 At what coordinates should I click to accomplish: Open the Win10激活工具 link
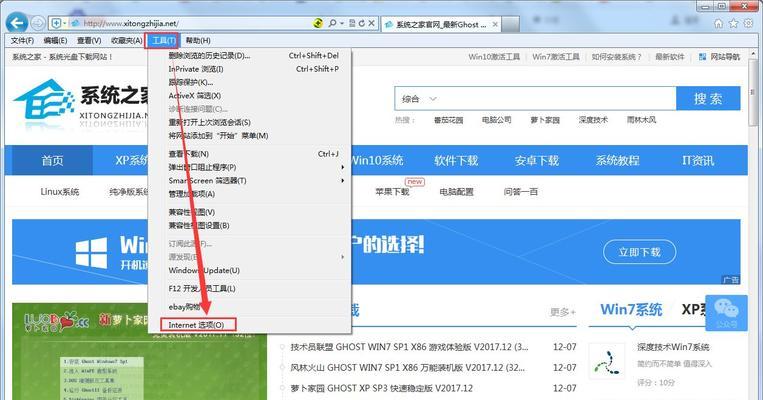point(494,57)
